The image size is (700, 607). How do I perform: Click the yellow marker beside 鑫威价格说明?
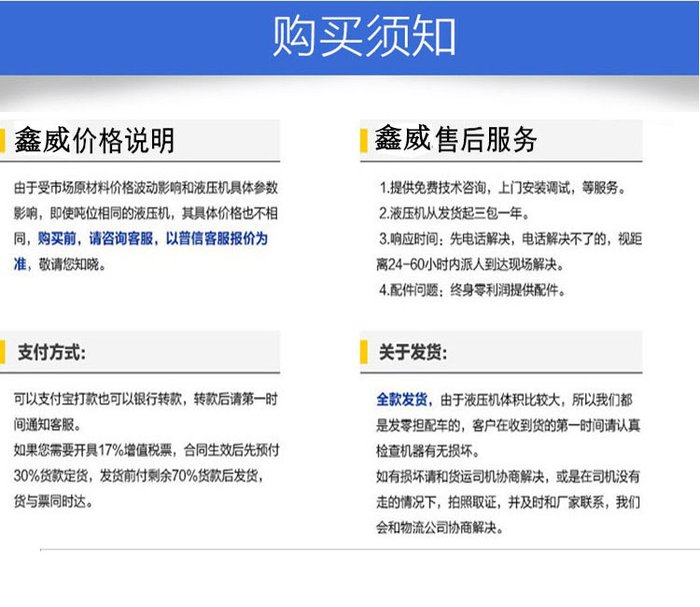[5, 141]
